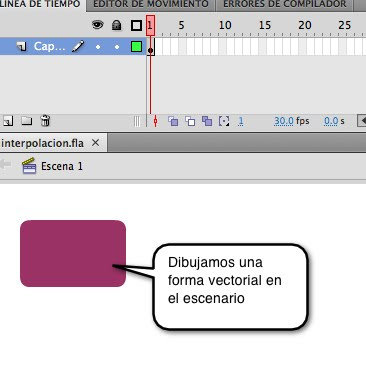Click the padlock icon to lock all layers

(x=116, y=25)
